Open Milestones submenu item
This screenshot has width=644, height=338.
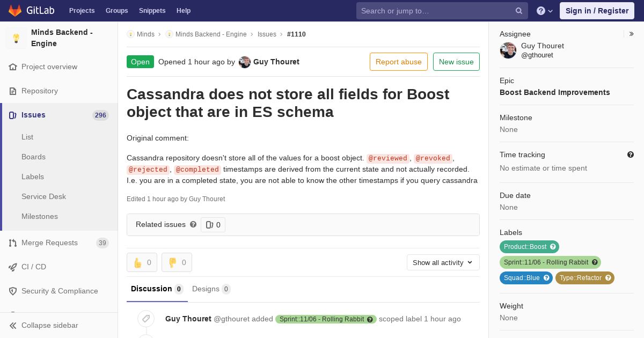coord(40,216)
